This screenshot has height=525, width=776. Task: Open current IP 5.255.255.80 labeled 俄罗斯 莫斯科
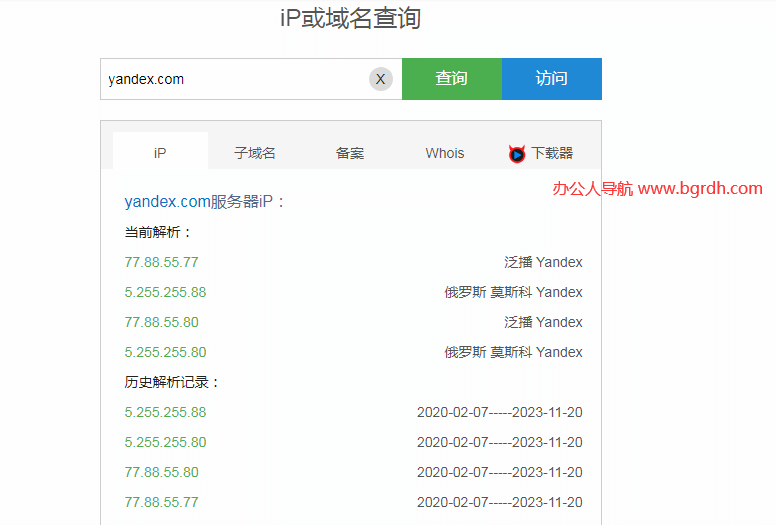tap(165, 352)
